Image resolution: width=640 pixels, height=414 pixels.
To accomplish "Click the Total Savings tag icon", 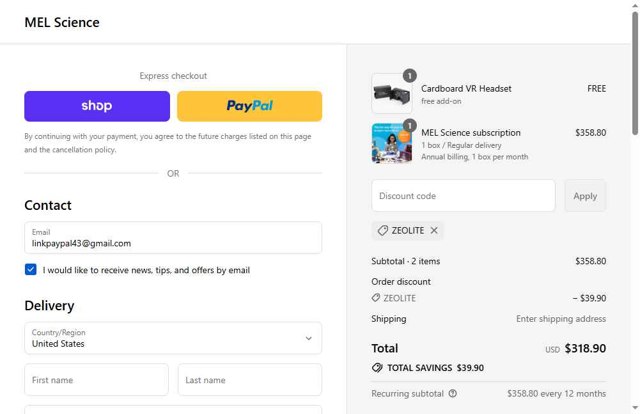I will pos(377,368).
